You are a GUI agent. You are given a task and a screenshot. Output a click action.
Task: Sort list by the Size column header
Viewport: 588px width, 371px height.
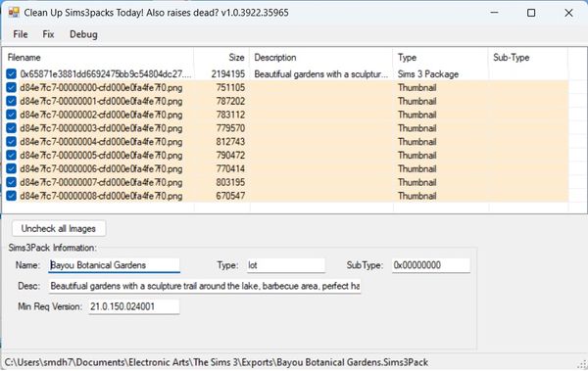click(x=221, y=58)
